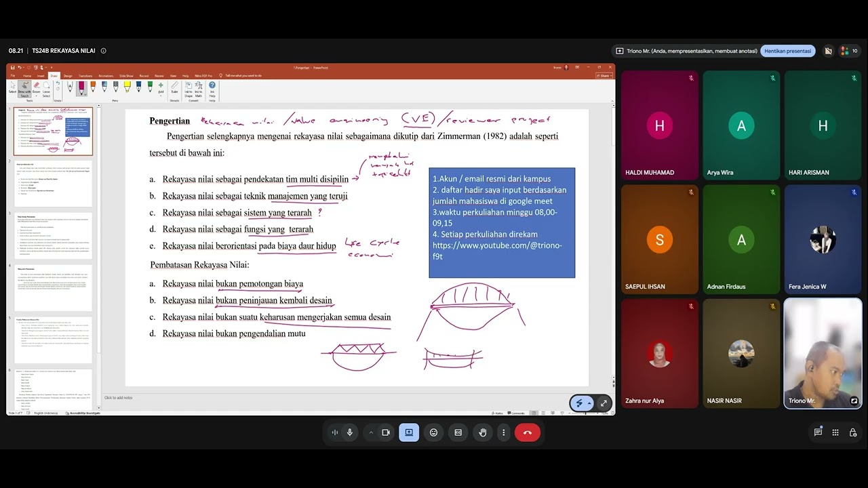Screen dimensions: 868x488
Task: Click Ink to Shape
Action: (188, 88)
